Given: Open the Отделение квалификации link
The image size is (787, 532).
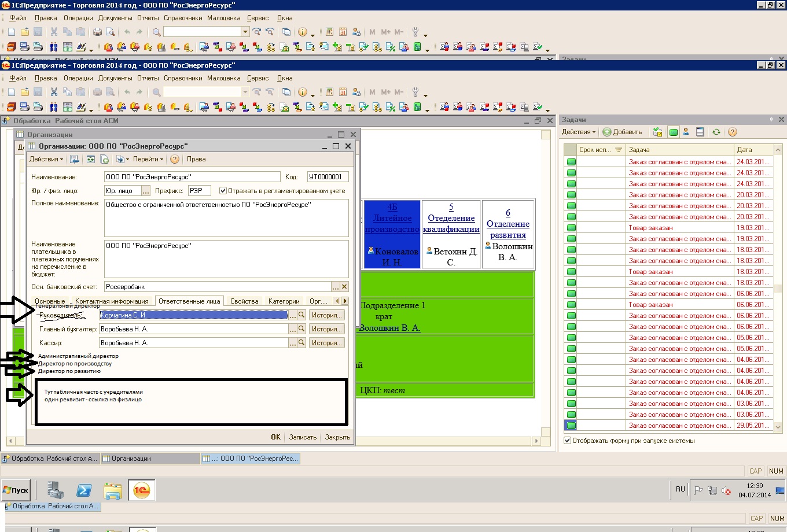Looking at the screenshot, I should coord(451,223).
